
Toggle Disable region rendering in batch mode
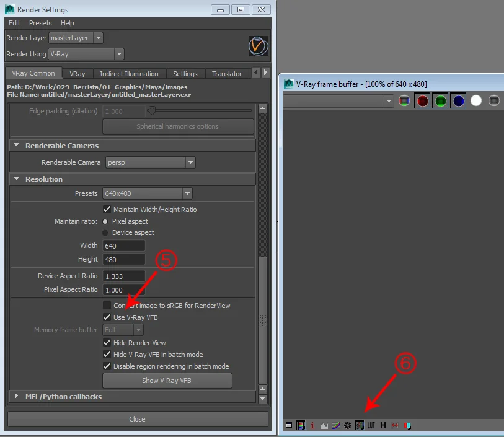point(107,366)
